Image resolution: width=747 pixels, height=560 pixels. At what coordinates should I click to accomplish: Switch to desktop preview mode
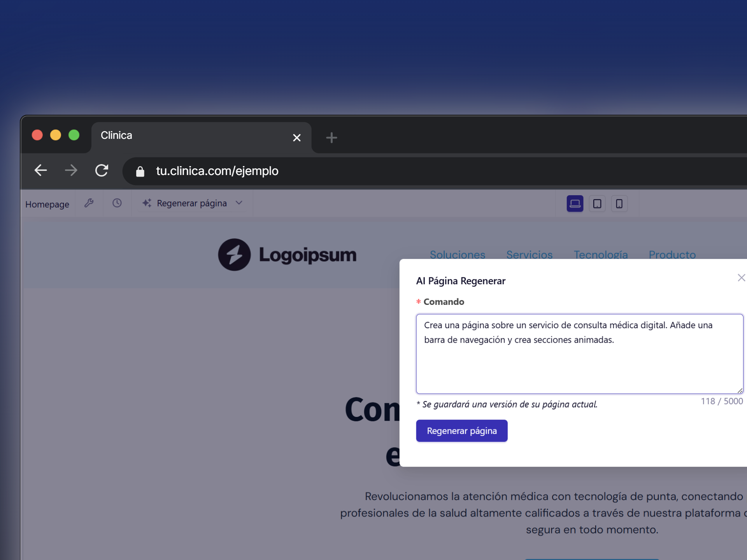[575, 203]
